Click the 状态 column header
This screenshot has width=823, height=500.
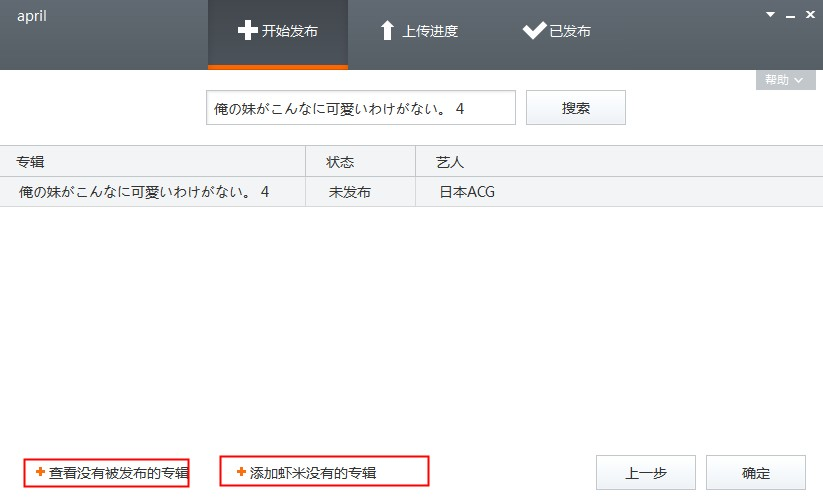(360, 162)
